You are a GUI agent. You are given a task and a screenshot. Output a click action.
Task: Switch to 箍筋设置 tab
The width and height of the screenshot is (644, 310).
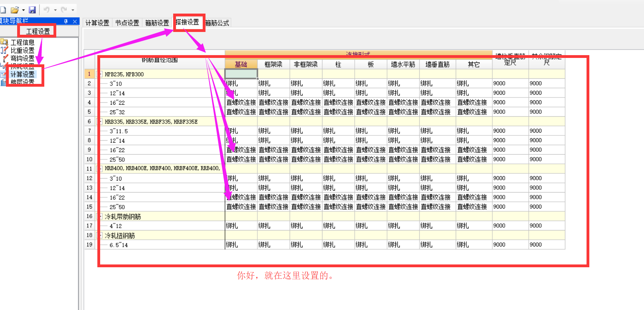(157, 23)
